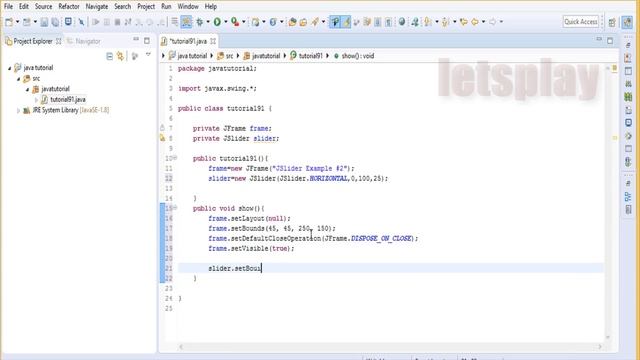This screenshot has width=640, height=360.
Task: Click the Forward navigation arrow icon
Action: click(493, 22)
